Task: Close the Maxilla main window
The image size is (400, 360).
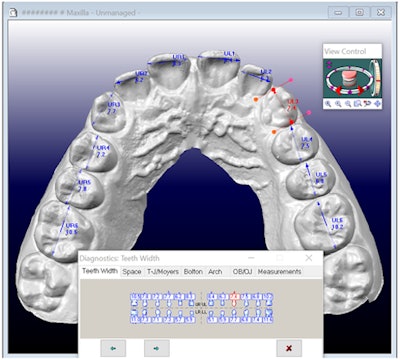Action: point(381,13)
